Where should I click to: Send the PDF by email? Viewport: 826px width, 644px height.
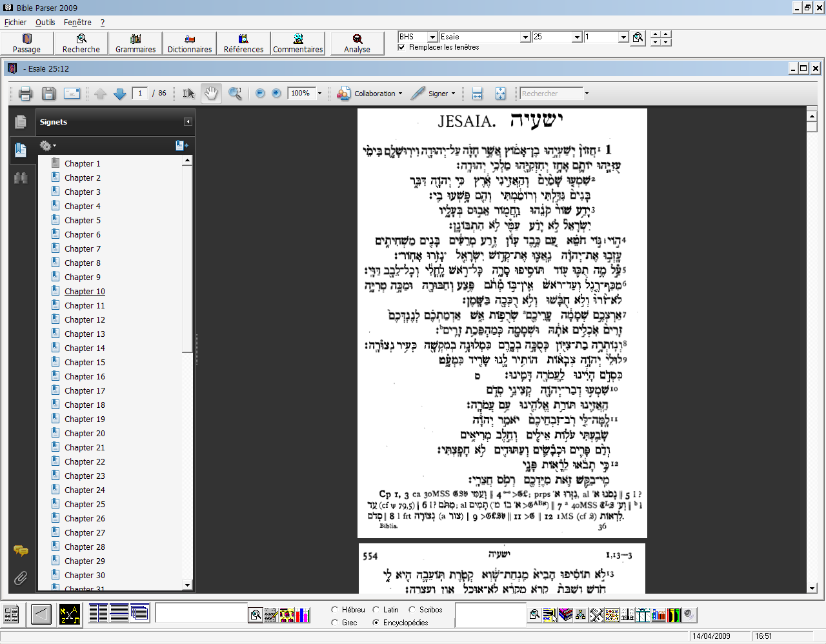(72, 94)
